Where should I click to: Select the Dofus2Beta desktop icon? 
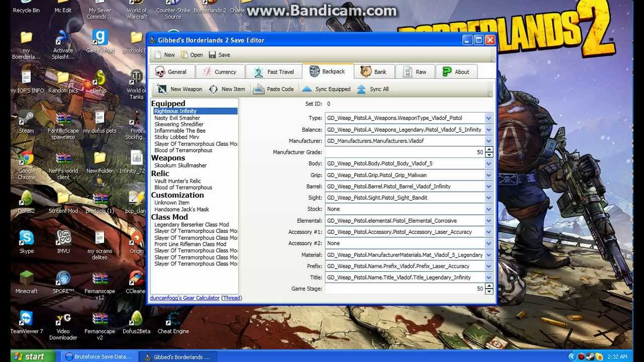[x=136, y=322]
